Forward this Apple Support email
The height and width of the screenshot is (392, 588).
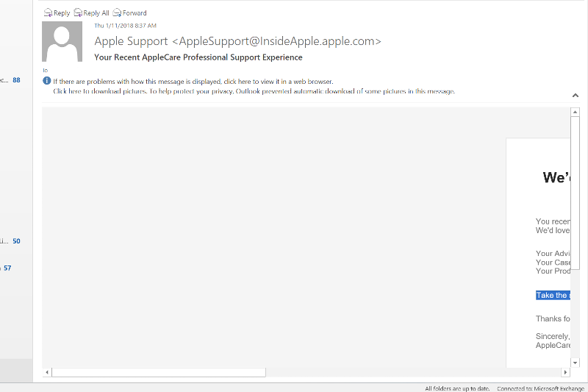[130, 13]
